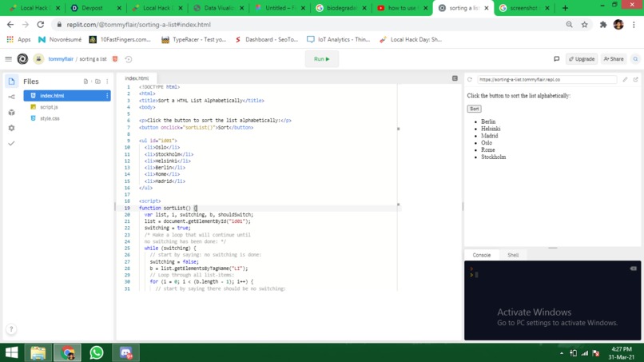
Task: Switch to the Data Visualization browser tab
Action: click(x=218, y=8)
